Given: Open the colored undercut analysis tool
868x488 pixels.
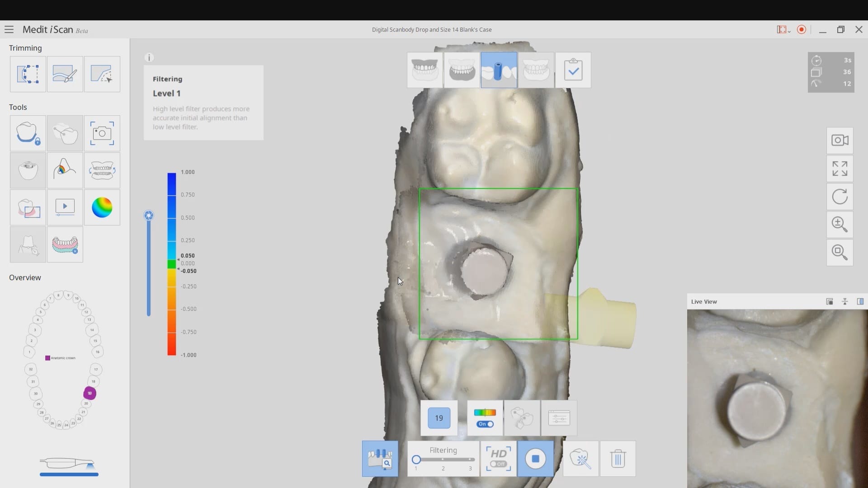Looking at the screenshot, I should point(65,170).
